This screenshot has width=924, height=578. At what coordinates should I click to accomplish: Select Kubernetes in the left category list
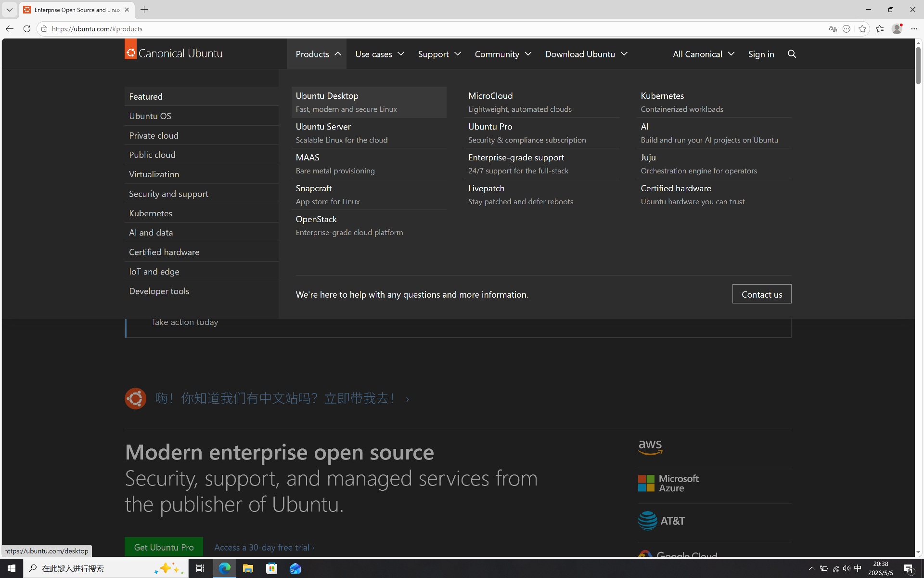pos(202,213)
